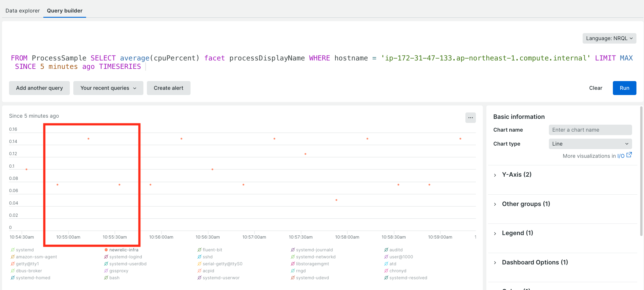Toggle the systemd-userdbd legend series
Image resolution: width=644 pixels, height=290 pixels.
(125, 264)
